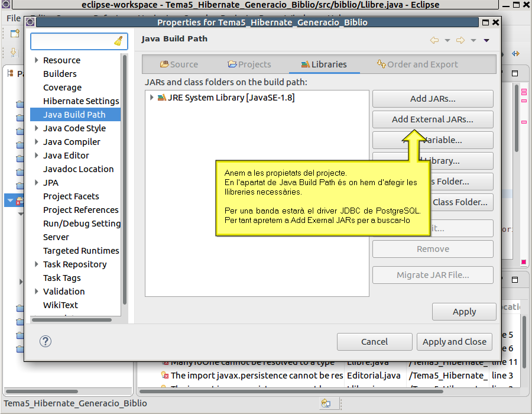Select Coverage in the properties tree
The image size is (532, 414).
[x=63, y=88]
